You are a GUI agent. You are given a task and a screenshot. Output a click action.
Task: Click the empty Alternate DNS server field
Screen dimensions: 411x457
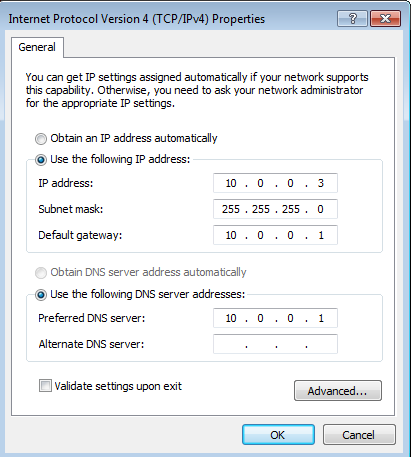tap(275, 344)
